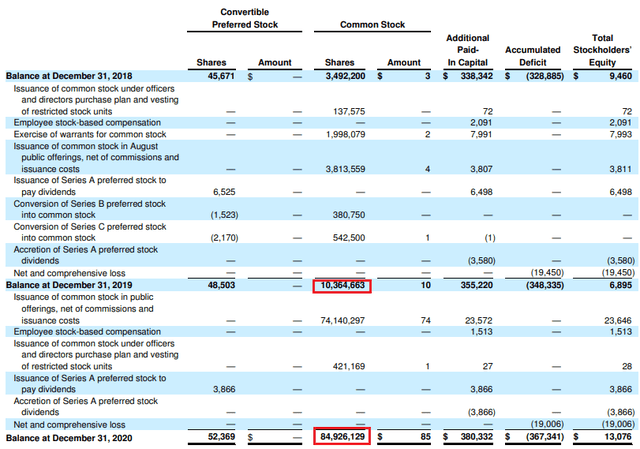The width and height of the screenshot is (640, 449).
Task: Click the total equity value 9,460
Action: [620, 76]
